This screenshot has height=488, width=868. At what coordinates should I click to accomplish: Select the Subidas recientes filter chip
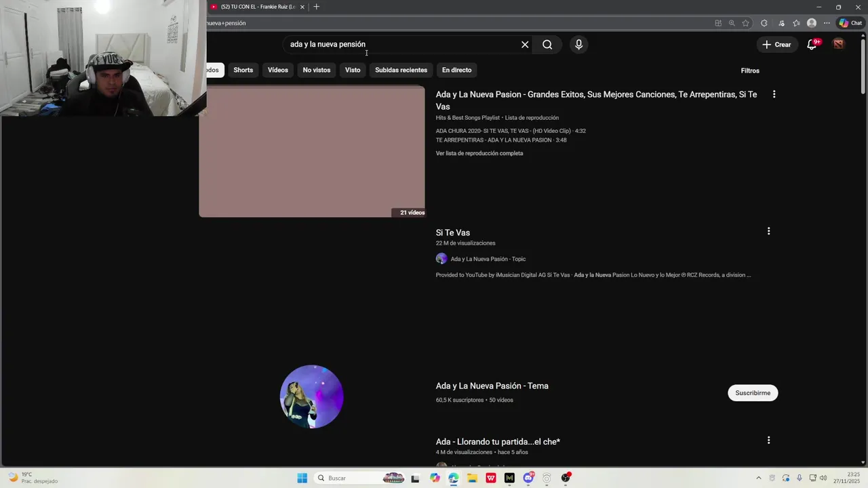pyautogui.click(x=401, y=70)
